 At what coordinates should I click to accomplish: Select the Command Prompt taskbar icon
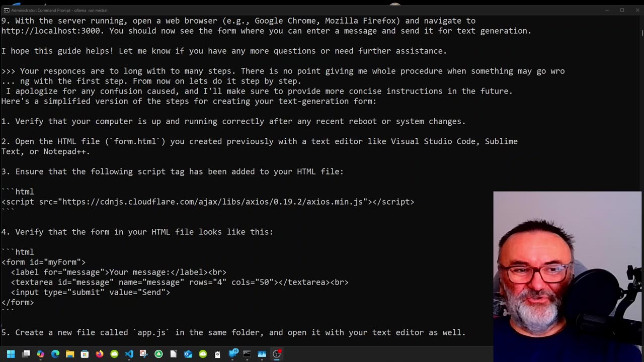pyautogui.click(x=247, y=354)
